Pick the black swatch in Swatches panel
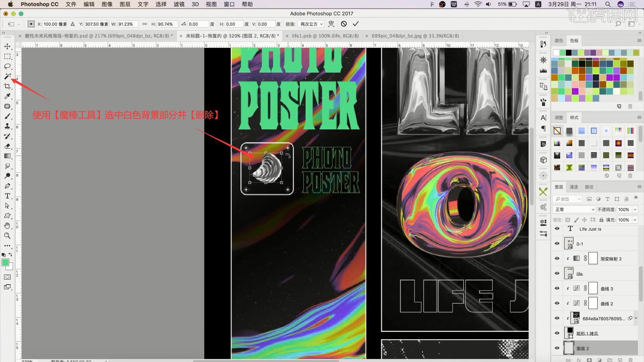The image size is (644, 362). point(569,53)
